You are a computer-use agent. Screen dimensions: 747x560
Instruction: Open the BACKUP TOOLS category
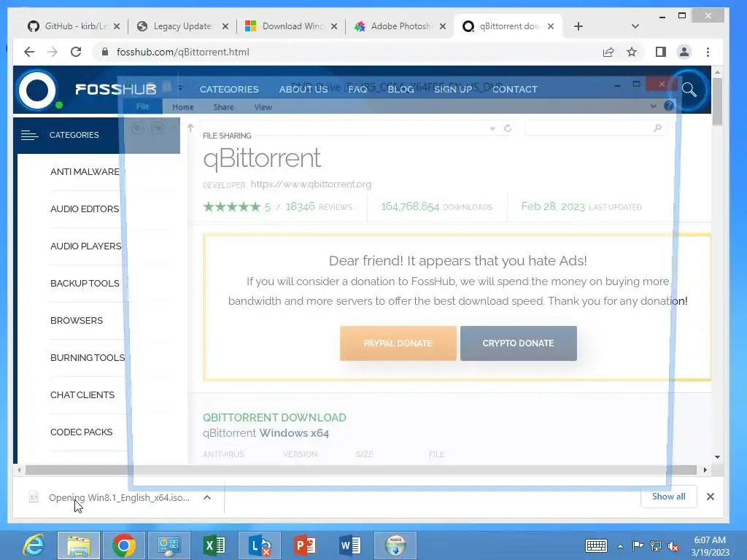(85, 284)
